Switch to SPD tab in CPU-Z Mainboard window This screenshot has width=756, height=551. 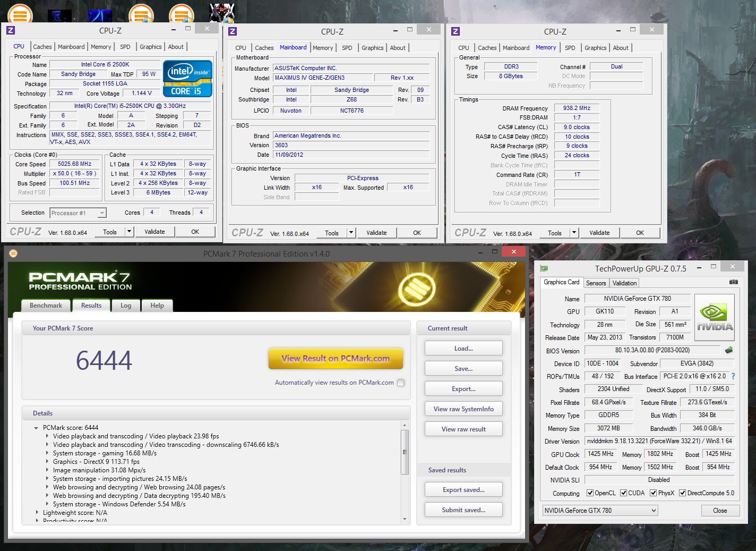pos(347,48)
